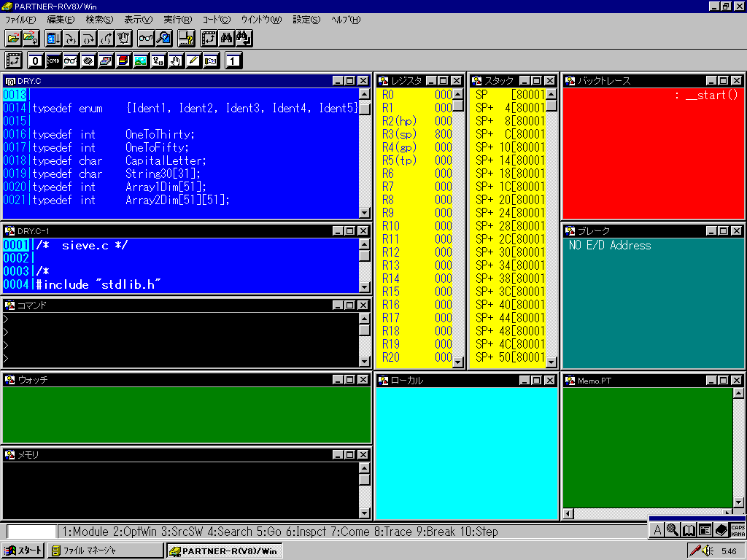Screen dimensions: 747x560
Task: Click the magnifying glass toolbar icon
Action: click(x=164, y=37)
